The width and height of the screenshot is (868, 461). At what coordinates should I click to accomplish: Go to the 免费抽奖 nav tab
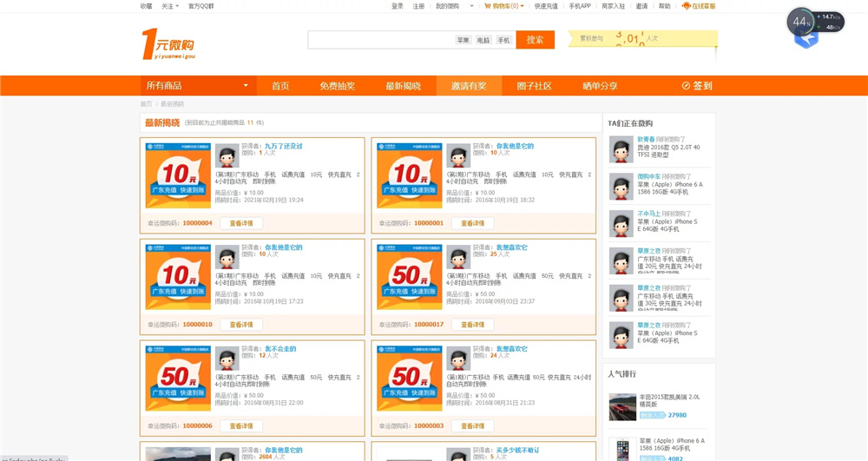337,86
